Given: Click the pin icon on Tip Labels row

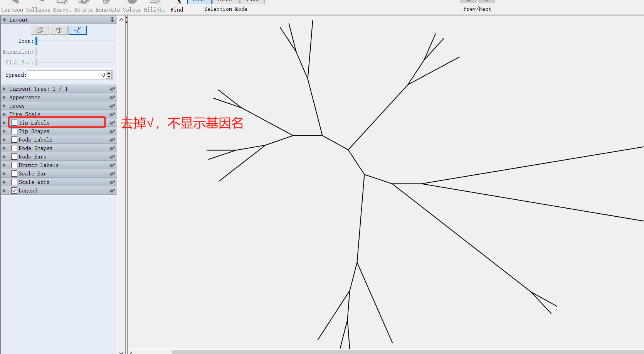Looking at the screenshot, I should click(x=112, y=123).
